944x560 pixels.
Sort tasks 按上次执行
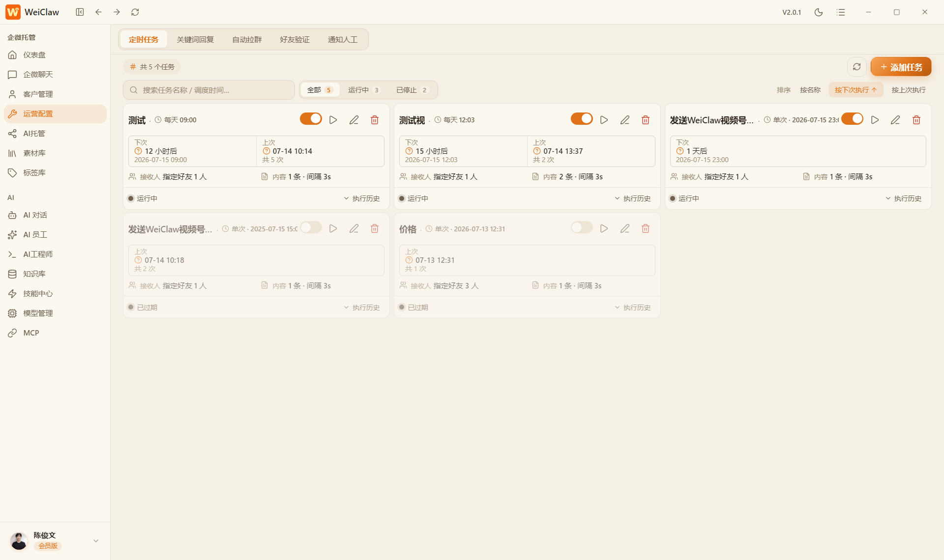(909, 90)
